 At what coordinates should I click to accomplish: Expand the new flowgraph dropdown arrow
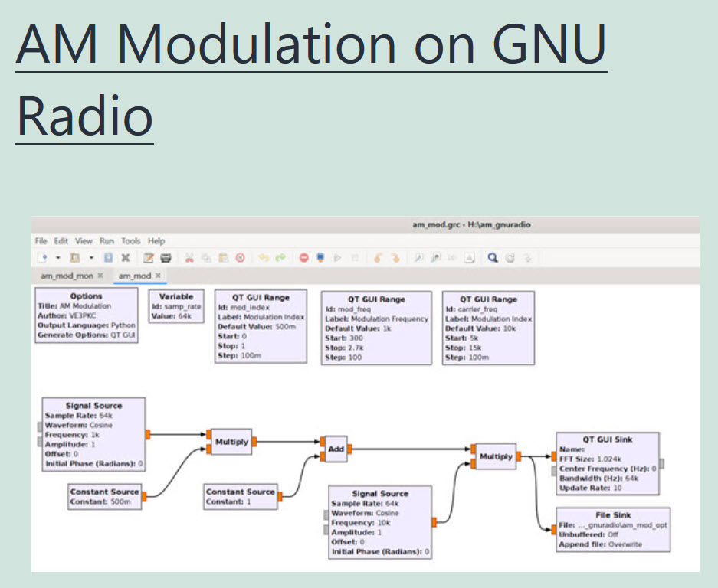pos(57,258)
